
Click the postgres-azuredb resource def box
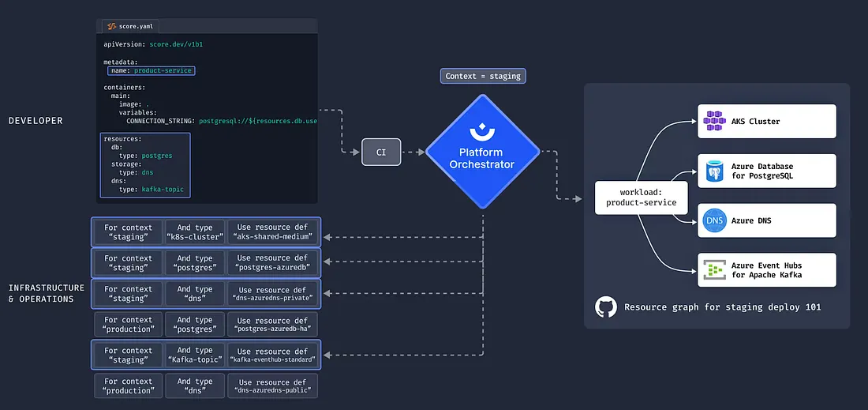click(273, 263)
